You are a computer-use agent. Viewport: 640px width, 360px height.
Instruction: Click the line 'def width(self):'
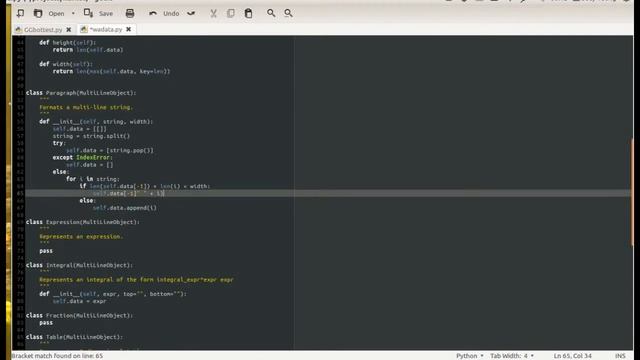(66, 64)
